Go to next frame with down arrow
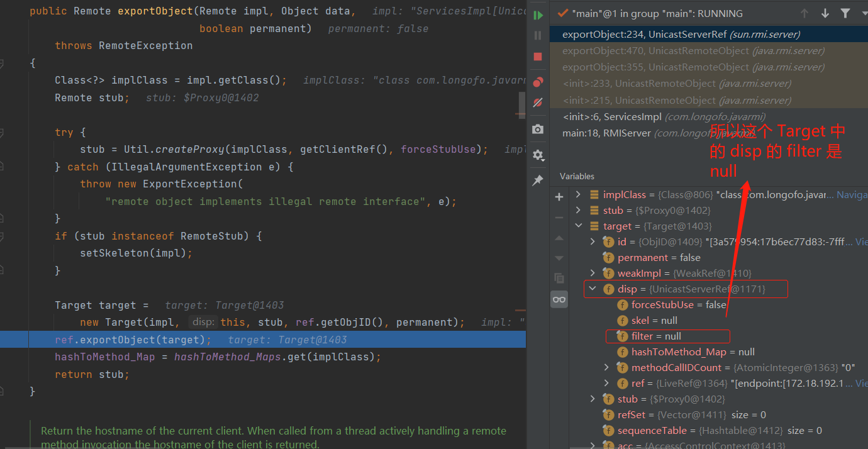This screenshot has width=868, height=449. tap(825, 14)
